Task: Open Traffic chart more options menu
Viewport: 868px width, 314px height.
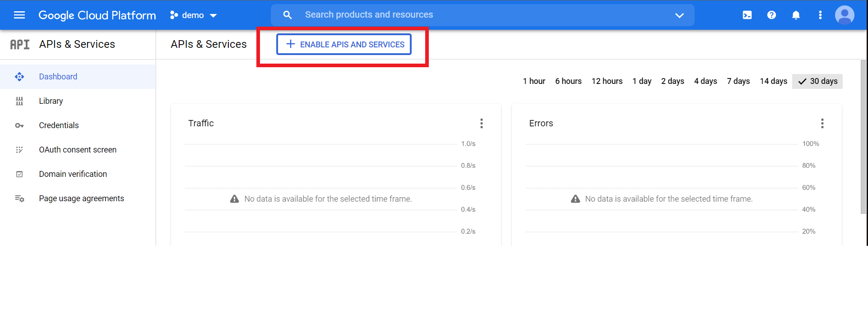Action: tap(482, 124)
